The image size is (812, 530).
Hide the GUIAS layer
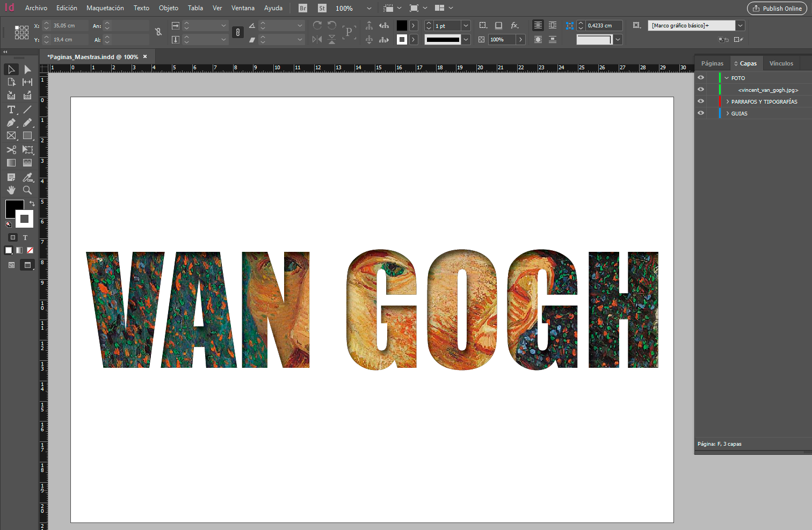tap(700, 113)
